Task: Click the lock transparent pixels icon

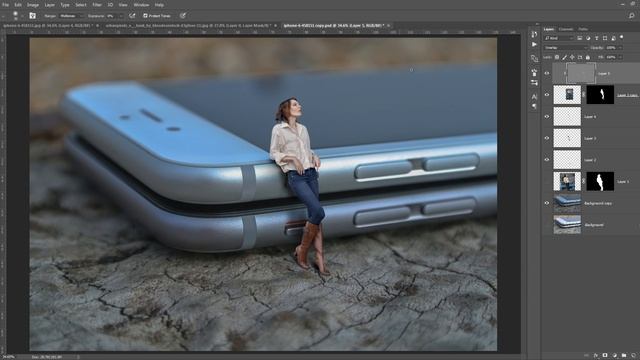Action: (557, 57)
